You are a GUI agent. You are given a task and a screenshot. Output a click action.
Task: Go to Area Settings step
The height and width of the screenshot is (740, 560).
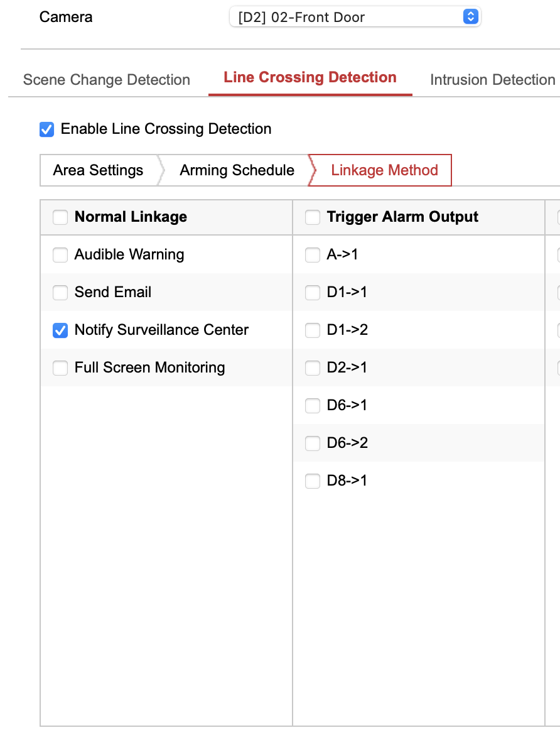(98, 170)
